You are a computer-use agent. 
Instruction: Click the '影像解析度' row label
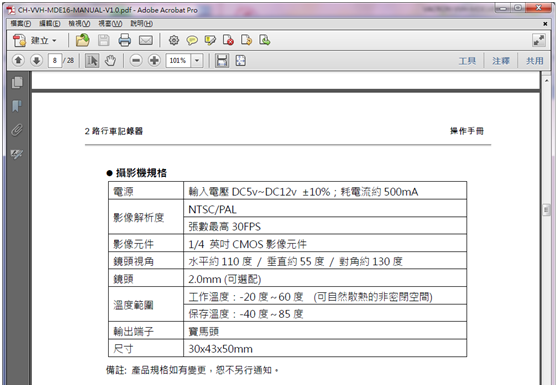pyautogui.click(x=138, y=218)
